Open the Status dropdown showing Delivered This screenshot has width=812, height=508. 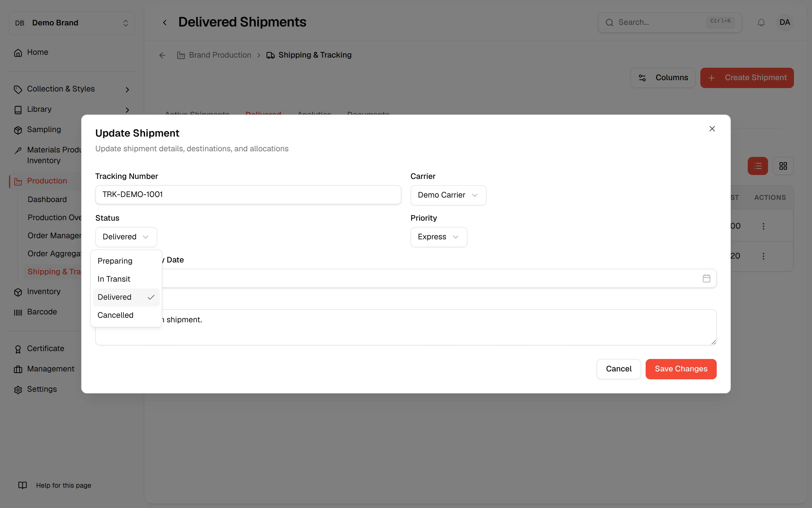[x=126, y=237]
